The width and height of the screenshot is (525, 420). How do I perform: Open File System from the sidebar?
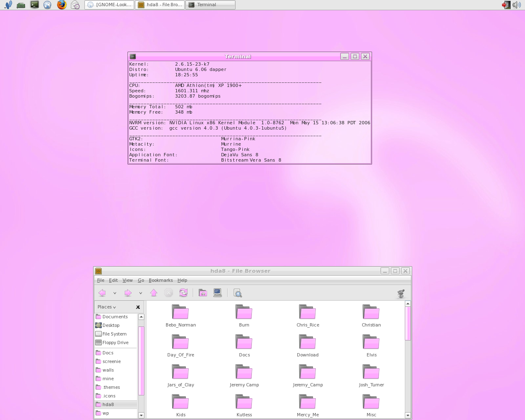point(111,334)
